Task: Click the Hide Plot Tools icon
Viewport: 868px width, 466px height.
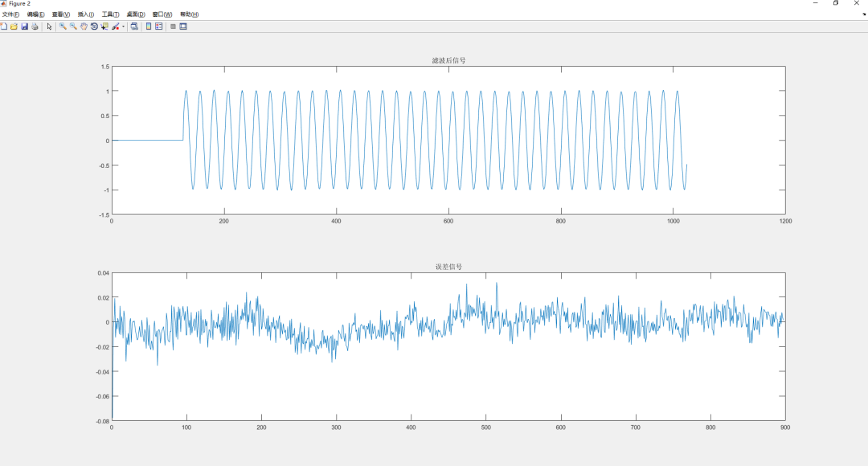Action: 174,26
